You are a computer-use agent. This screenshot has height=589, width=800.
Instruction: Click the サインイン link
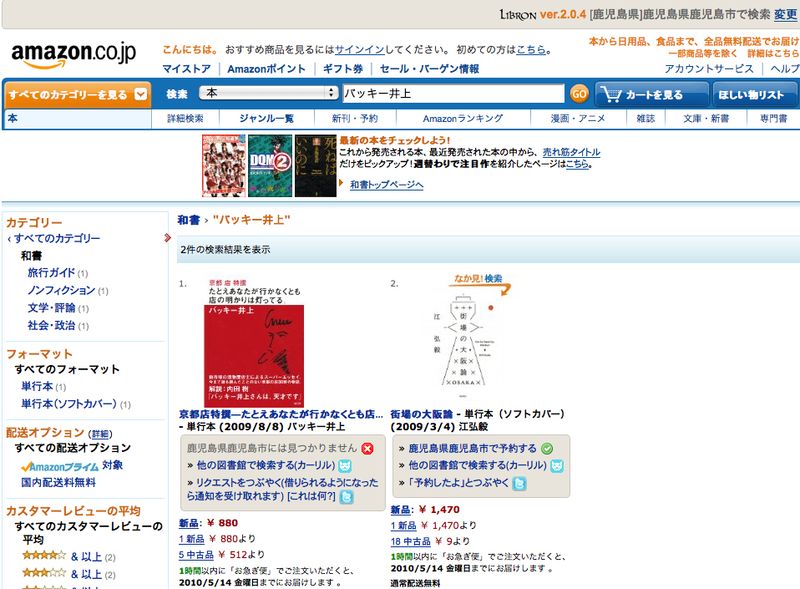click(359, 50)
